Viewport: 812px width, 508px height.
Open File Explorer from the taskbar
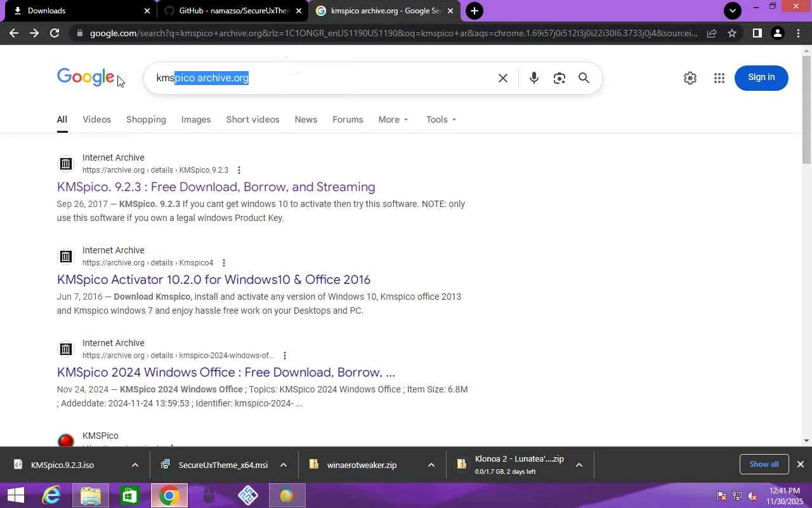90,495
